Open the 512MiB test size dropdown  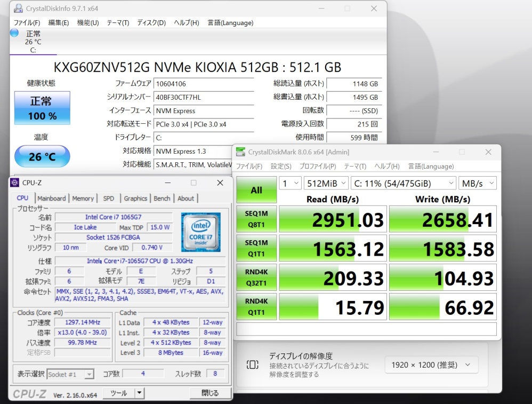point(326,184)
